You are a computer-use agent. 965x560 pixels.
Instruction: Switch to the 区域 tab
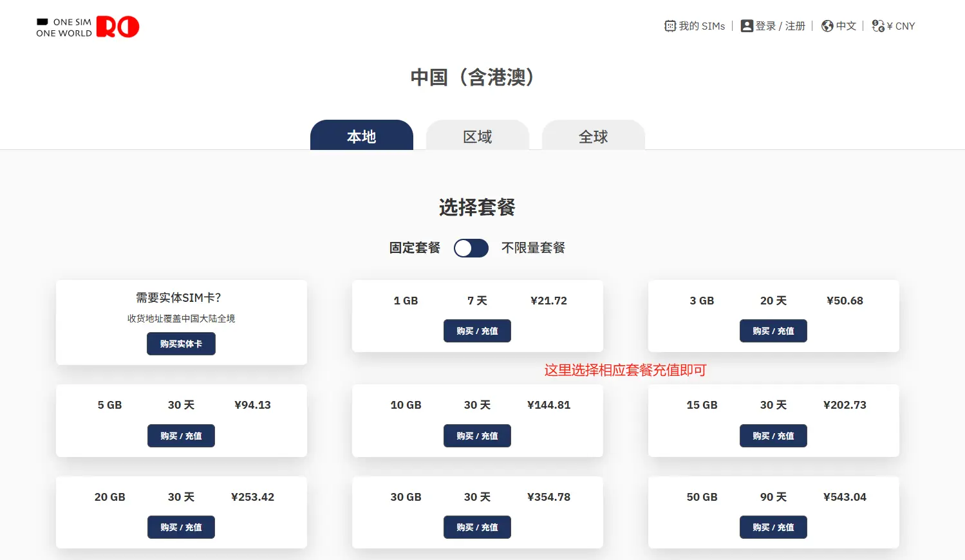[x=477, y=136]
